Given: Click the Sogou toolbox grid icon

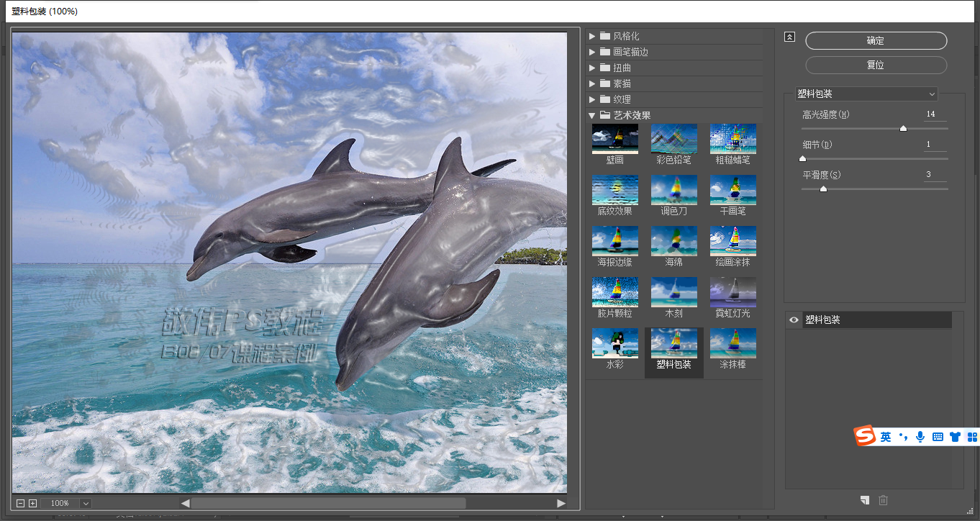Looking at the screenshot, I should [973, 437].
